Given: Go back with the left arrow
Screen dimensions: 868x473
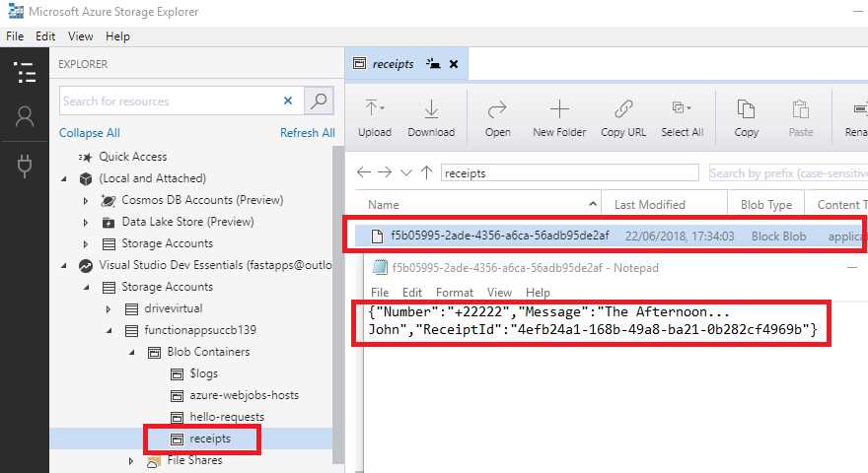Looking at the screenshot, I should pos(364,172).
